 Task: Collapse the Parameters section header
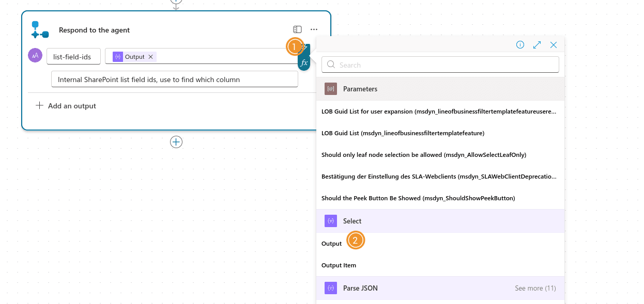tap(360, 89)
